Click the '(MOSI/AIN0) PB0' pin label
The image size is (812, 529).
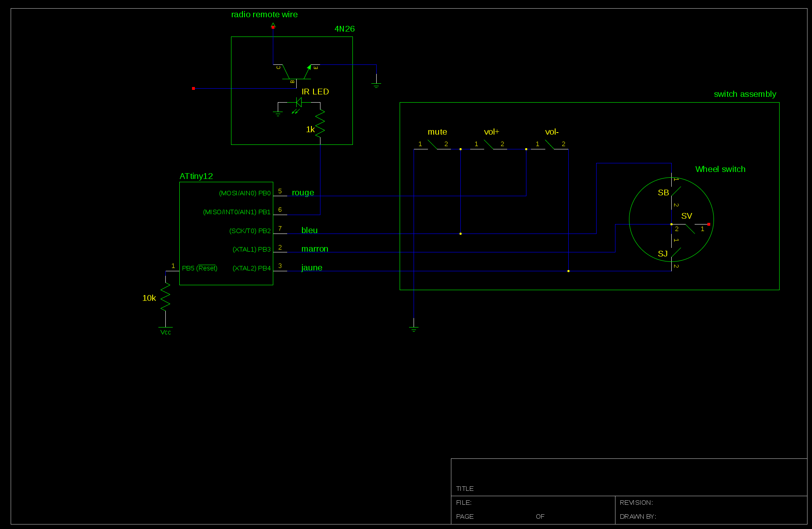(x=245, y=193)
